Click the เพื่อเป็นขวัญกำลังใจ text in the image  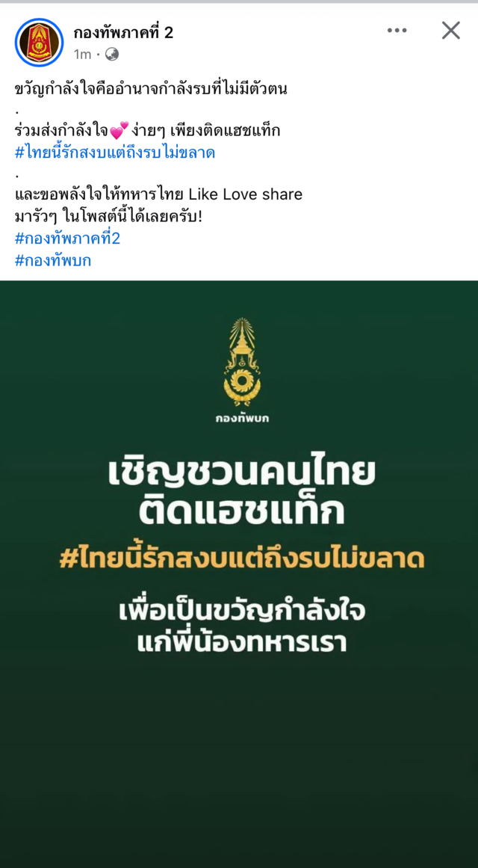(x=242, y=613)
